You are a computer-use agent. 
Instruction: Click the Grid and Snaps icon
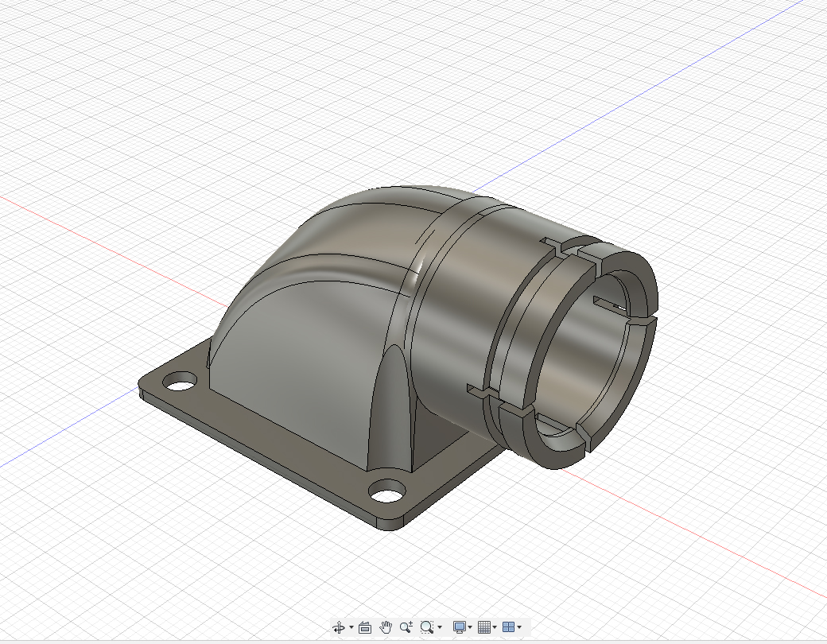[483, 627]
